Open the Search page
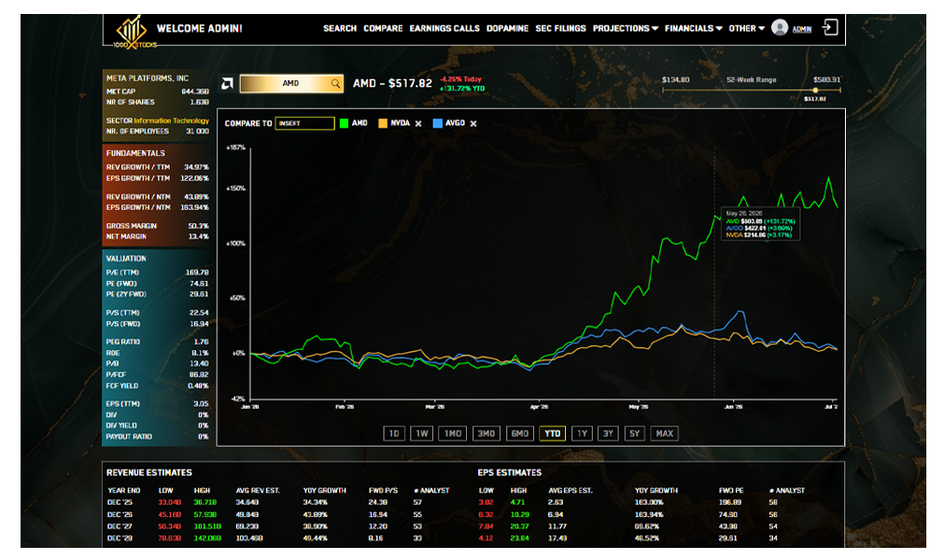The height and width of the screenshot is (560, 945). pos(340,28)
